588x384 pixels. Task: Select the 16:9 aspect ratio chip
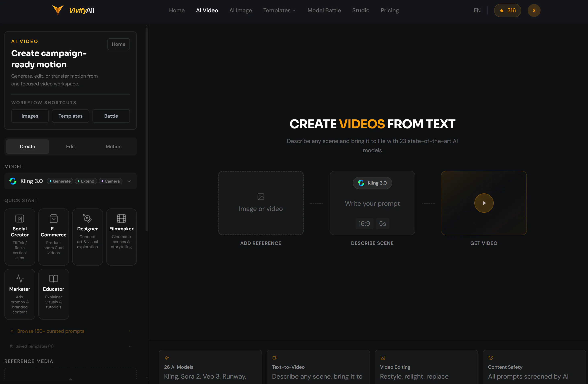tap(364, 224)
